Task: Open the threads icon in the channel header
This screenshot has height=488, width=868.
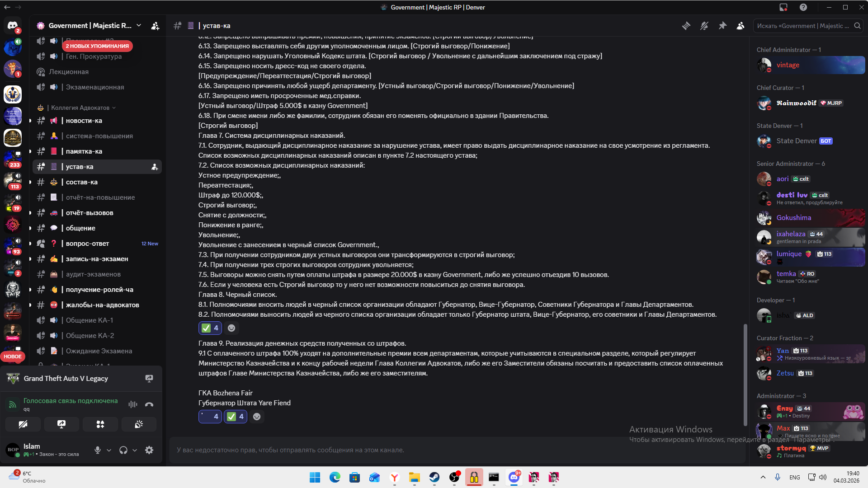Action: [686, 26]
